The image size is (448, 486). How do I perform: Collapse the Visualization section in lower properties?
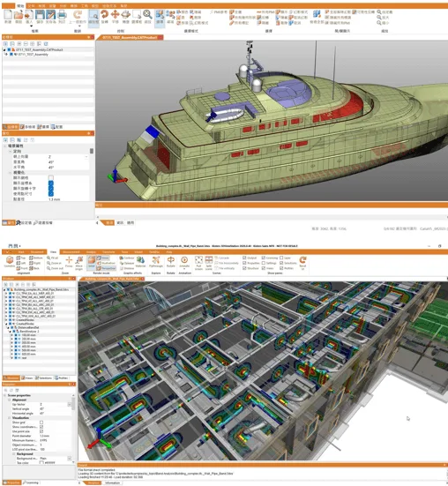coord(10,418)
